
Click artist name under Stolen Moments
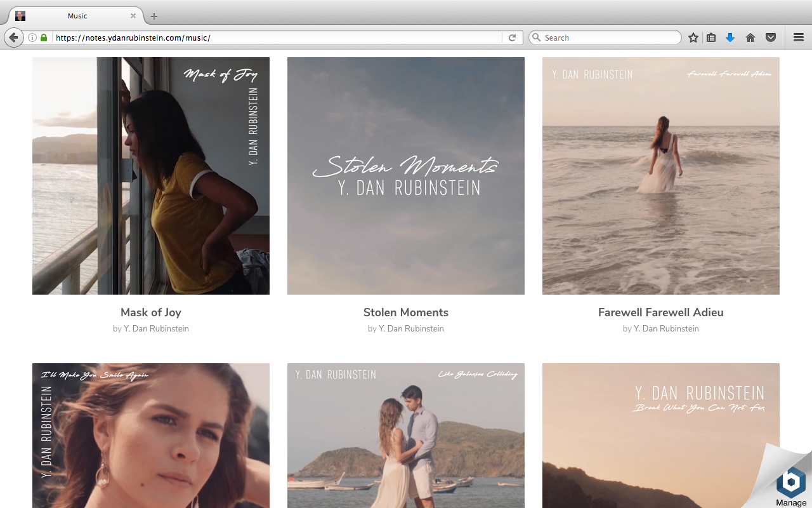click(411, 328)
